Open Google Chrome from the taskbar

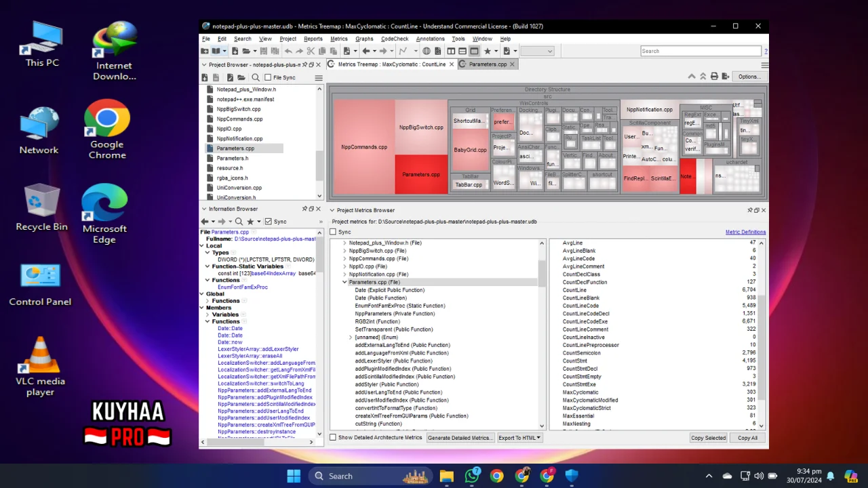pos(497,476)
